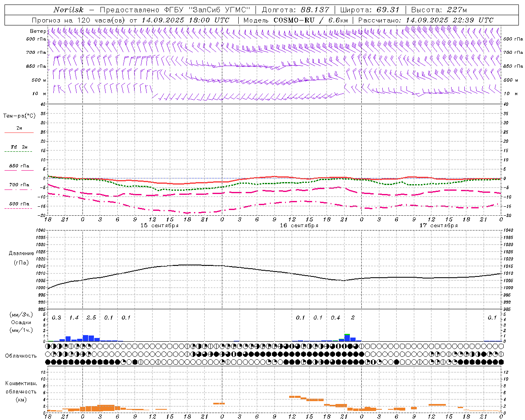
Task: Click the 'Осадки' precipitation panel label
Action: 21,322
